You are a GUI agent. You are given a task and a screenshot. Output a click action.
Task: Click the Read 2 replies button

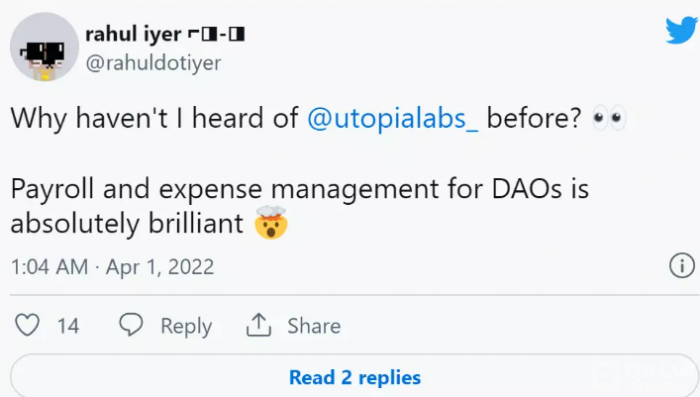(x=355, y=377)
